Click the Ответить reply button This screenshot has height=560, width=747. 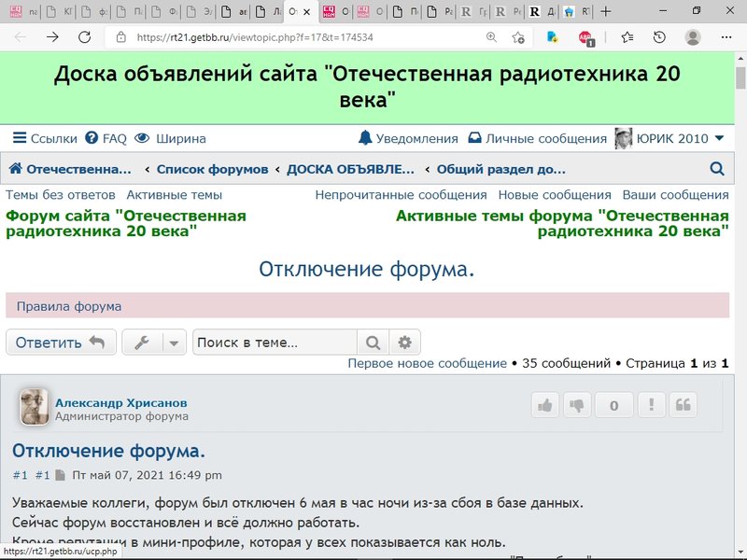60,342
